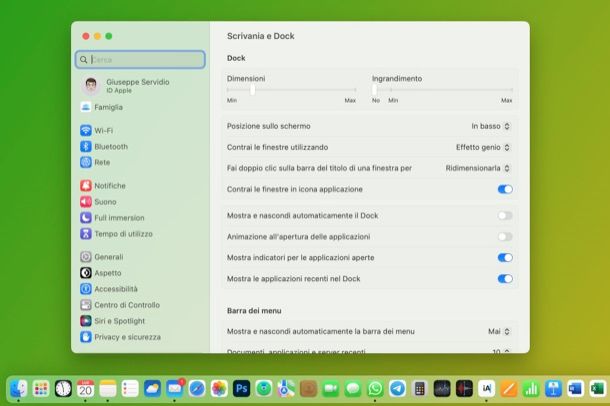Screen dimensions: 610x406
Task: Open the Posizione sullo schermo dropdown
Action: point(490,126)
